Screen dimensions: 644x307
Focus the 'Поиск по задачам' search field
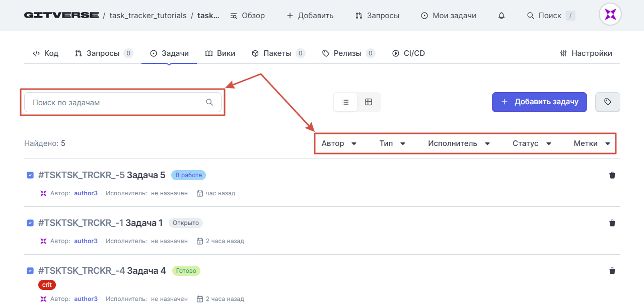click(123, 102)
